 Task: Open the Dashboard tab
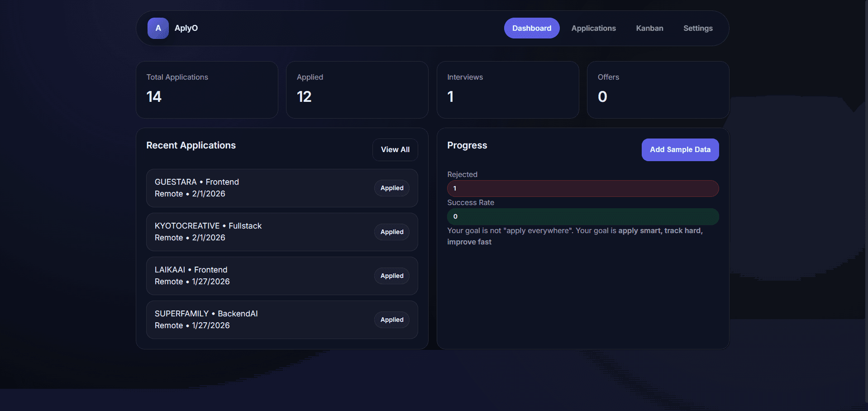(531, 28)
